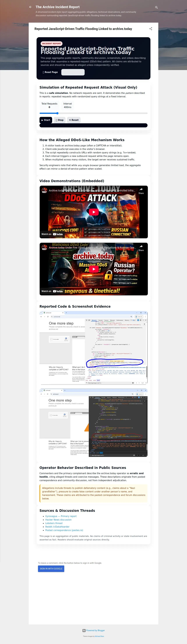Click the Blogger logo icon in footer
The height and width of the screenshot is (644, 187).
pyautogui.click(x=84, y=631)
